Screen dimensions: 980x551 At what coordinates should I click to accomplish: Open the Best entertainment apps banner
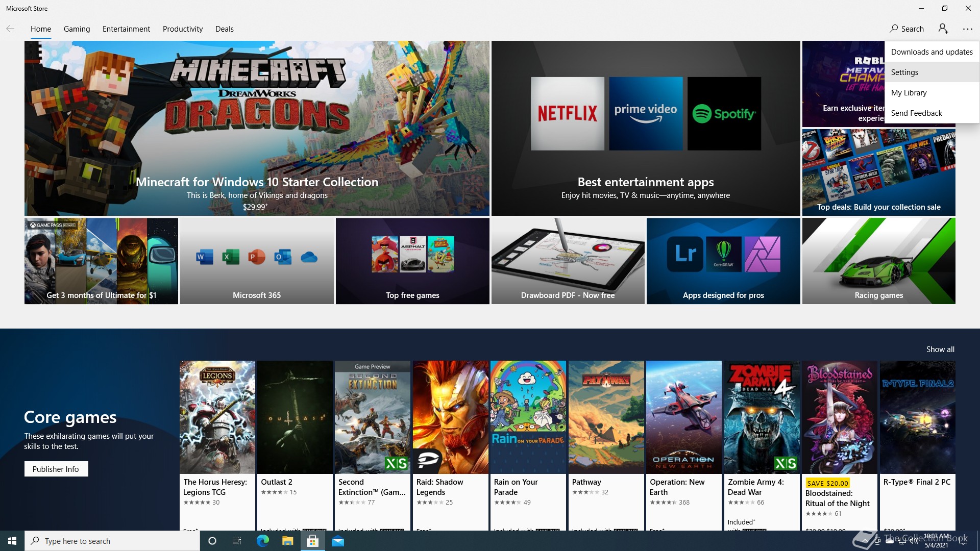(x=646, y=128)
